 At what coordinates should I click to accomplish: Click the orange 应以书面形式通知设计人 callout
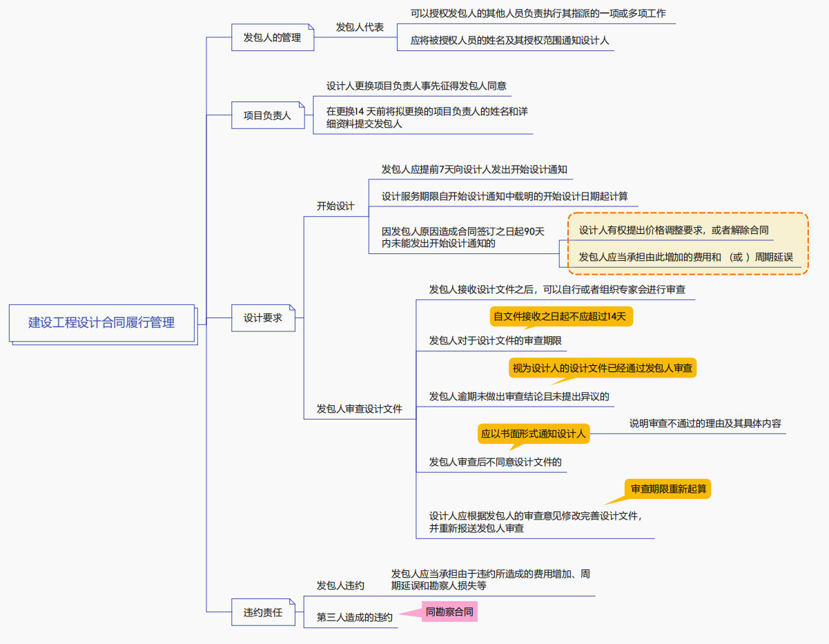pyautogui.click(x=533, y=433)
